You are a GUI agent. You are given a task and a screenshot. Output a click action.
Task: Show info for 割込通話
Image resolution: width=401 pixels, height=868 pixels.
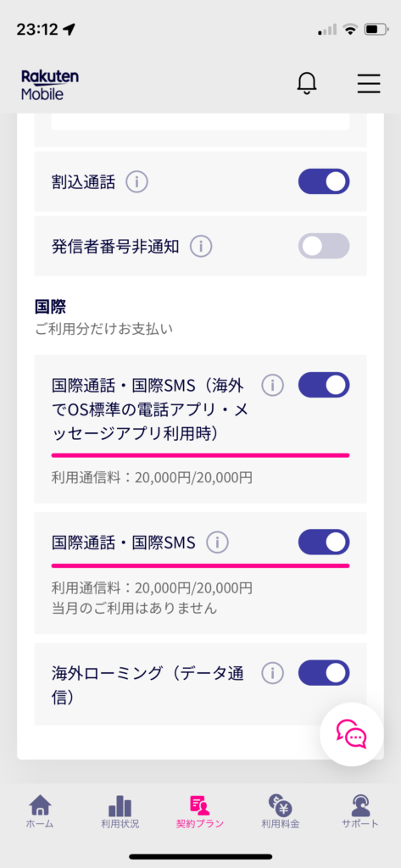coord(136,181)
